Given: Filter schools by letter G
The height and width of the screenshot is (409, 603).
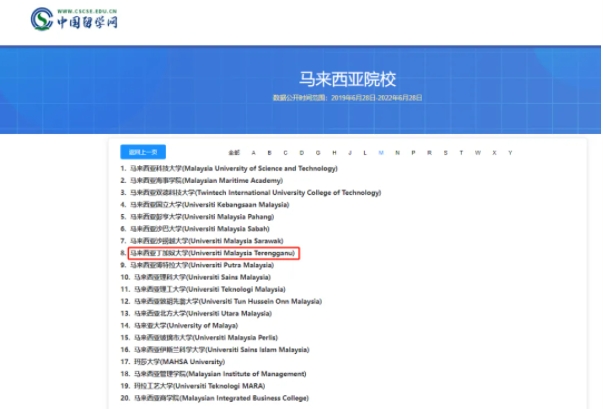Looking at the screenshot, I should (318, 153).
